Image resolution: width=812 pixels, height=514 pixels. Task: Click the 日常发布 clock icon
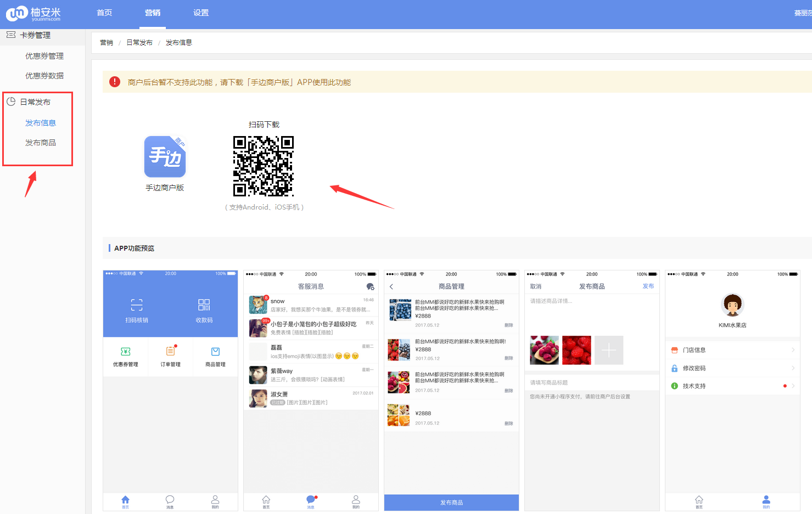11,101
